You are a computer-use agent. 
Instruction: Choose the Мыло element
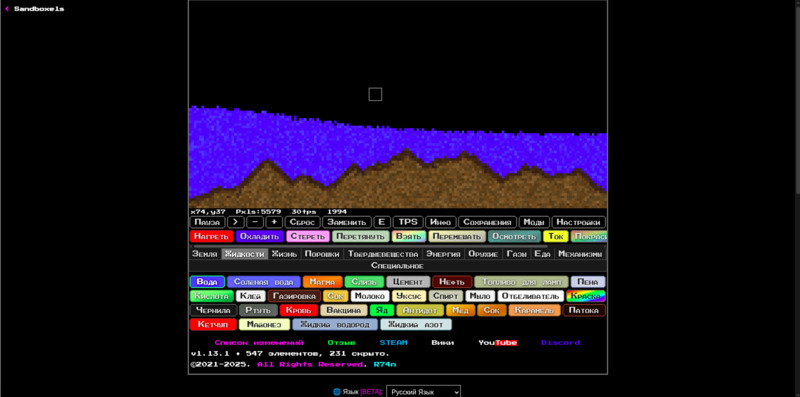(481, 296)
